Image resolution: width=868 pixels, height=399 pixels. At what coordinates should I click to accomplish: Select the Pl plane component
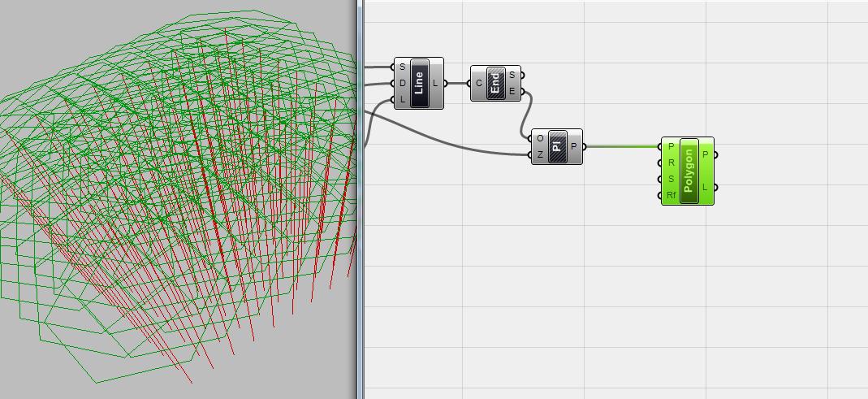557,146
